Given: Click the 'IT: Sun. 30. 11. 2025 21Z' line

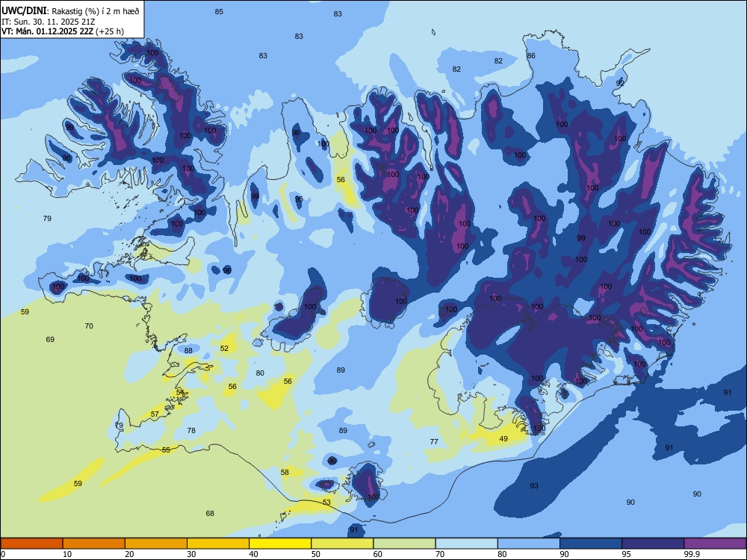Looking at the screenshot, I should point(48,22).
